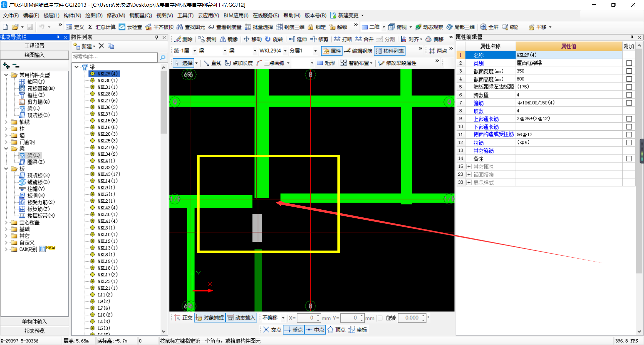Expand the 基础 tree folder
The image size is (644, 345).
tap(6, 229)
